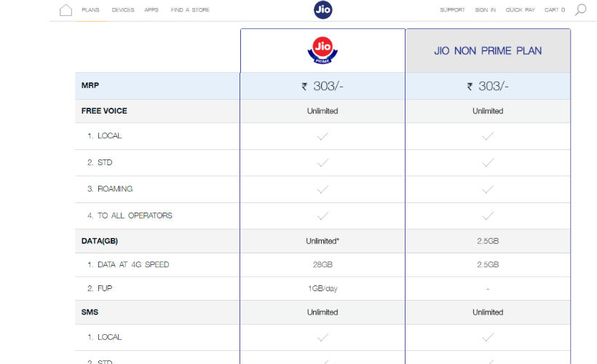Click the MRP row label
The height and width of the screenshot is (364, 597).
click(x=90, y=85)
